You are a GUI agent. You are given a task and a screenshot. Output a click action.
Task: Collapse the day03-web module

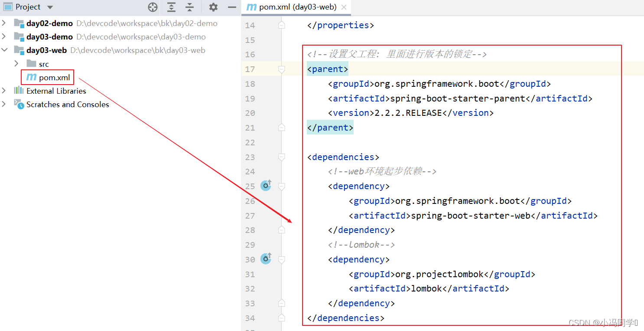(4, 50)
